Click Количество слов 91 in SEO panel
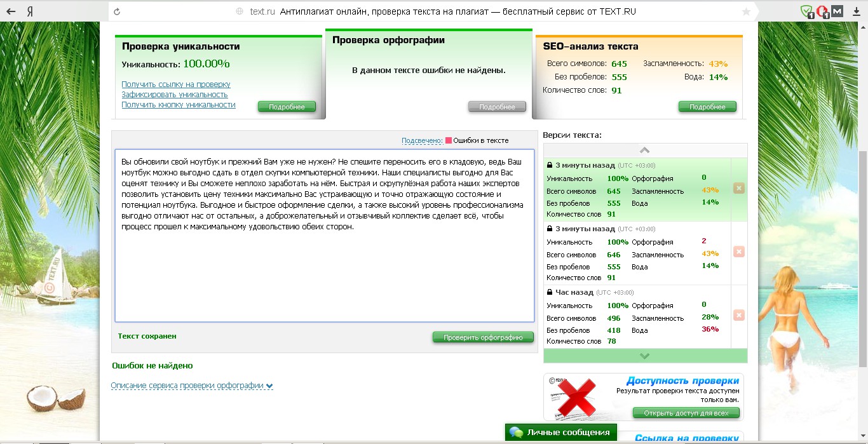868x444 pixels. point(616,90)
